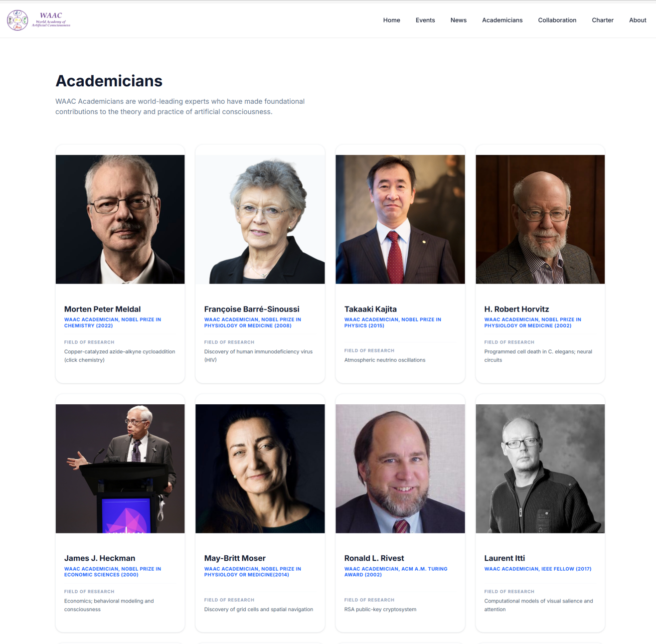Screen dimensions: 656x644
Task: Open James J. Heckman's podium photo
Action: tap(120, 469)
